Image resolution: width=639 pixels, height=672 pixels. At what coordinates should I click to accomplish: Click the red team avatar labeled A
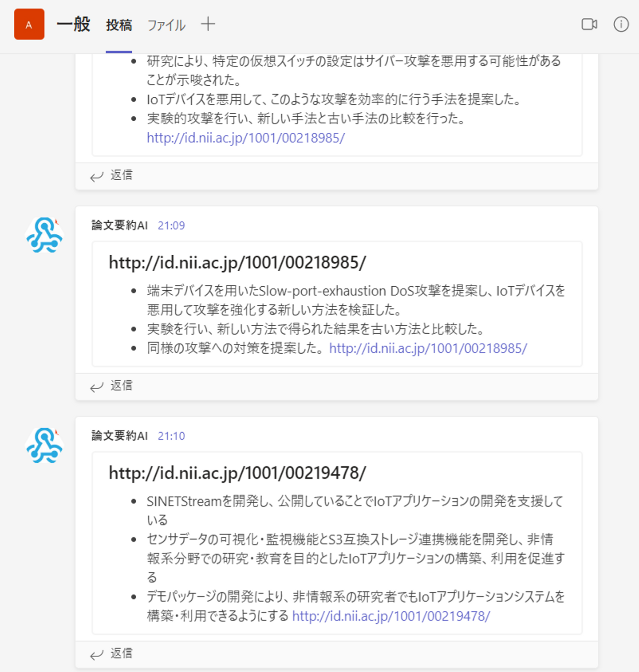click(x=29, y=24)
